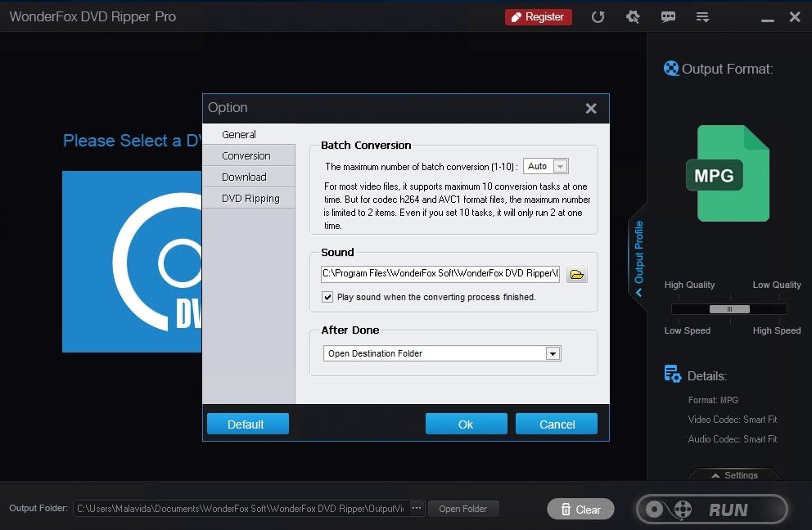The height and width of the screenshot is (530, 812).
Task: Click the refresh/upgrade circular arrow icon
Action: (x=598, y=17)
